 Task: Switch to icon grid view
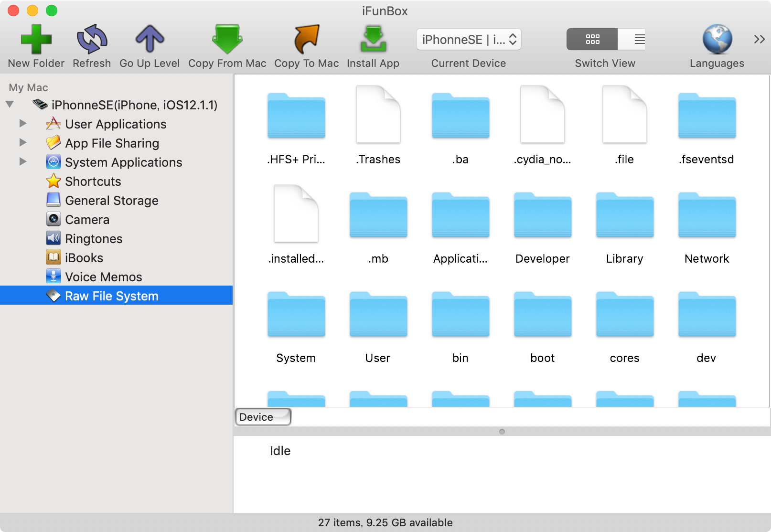[592, 39]
